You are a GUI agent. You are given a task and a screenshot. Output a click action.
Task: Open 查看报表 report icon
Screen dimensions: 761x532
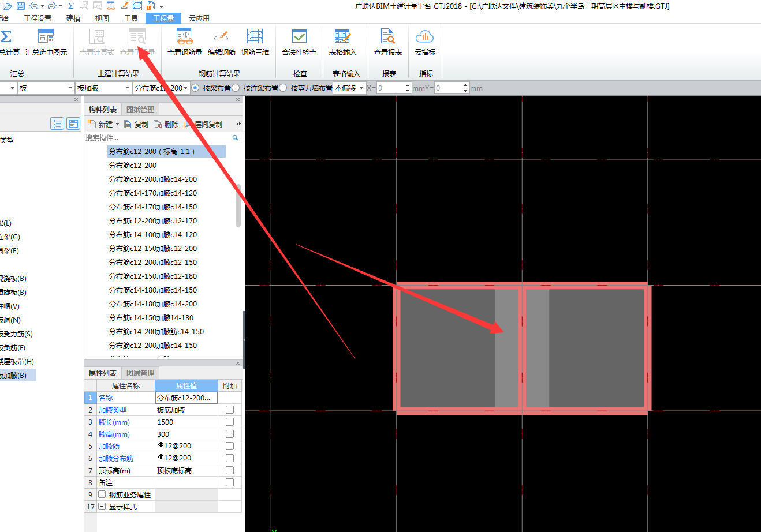(x=388, y=37)
